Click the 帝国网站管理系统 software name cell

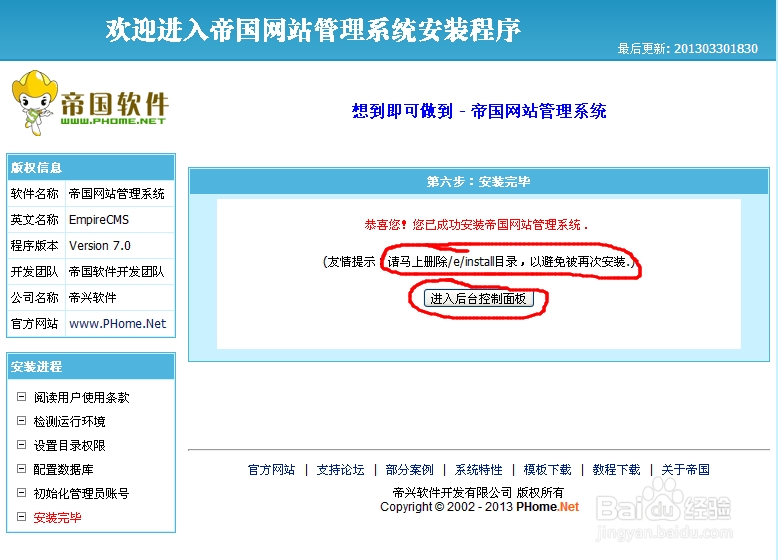coord(120,193)
